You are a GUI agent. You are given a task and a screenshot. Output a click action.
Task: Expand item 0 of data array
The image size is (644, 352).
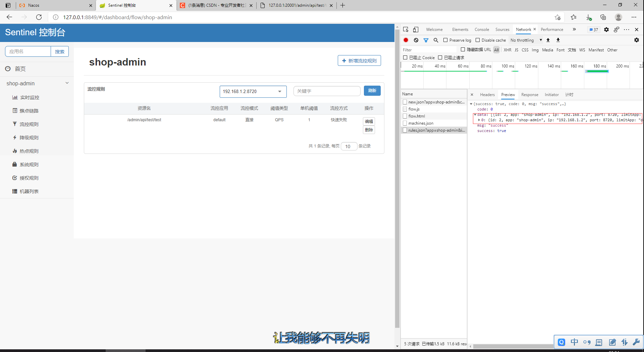[x=479, y=120]
